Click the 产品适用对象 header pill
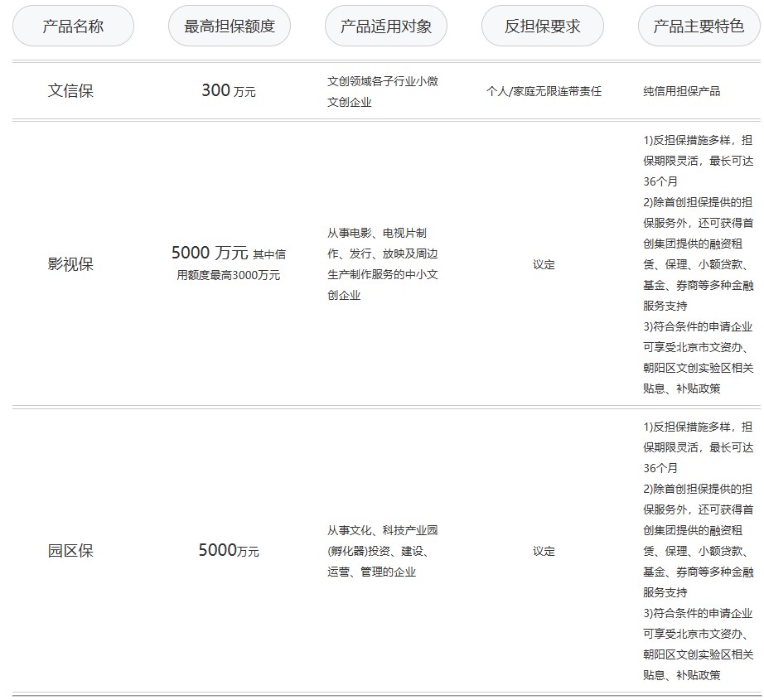The height and width of the screenshot is (700, 764). (x=386, y=26)
